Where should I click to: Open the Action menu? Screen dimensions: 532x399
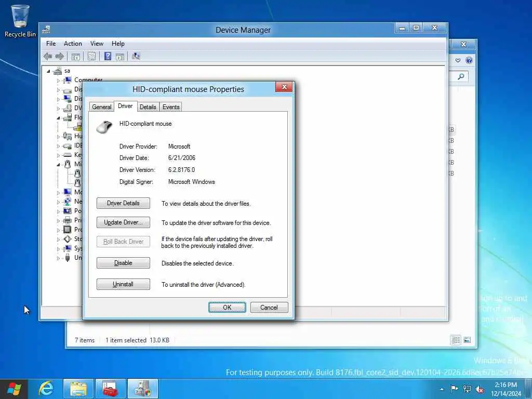[73, 44]
